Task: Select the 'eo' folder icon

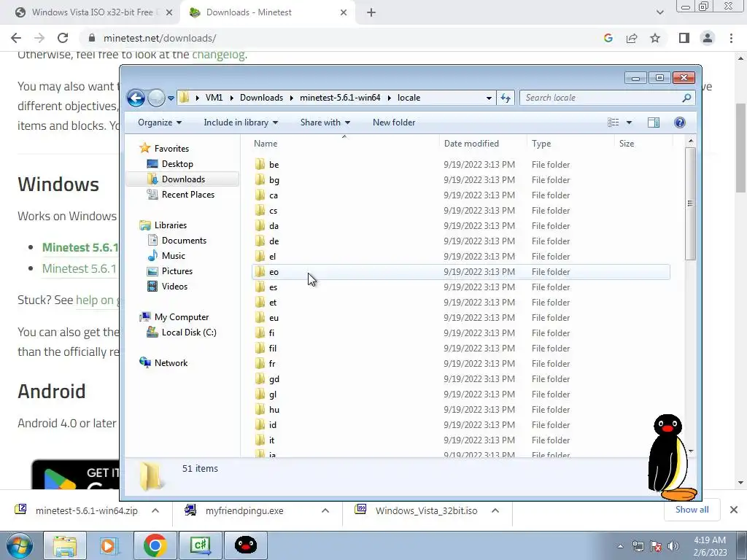Action: click(x=260, y=271)
